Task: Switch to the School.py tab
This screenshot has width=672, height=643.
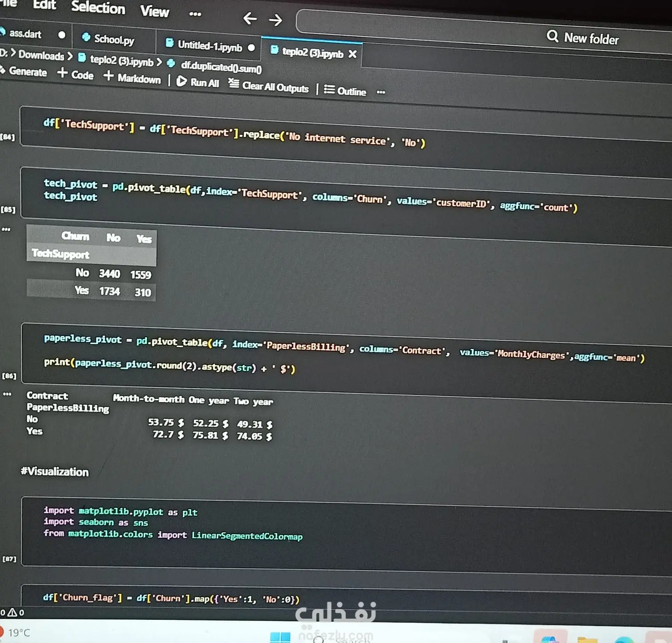Action: (x=114, y=40)
